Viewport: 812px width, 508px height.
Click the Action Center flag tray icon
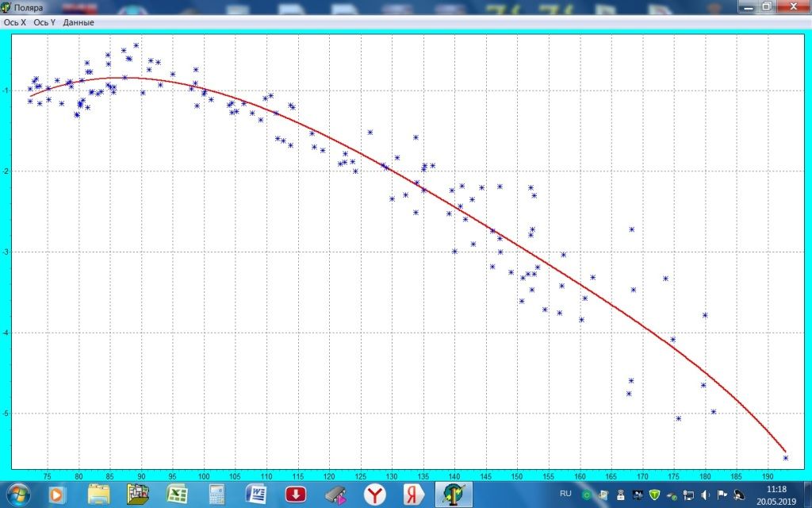pyautogui.click(x=722, y=495)
